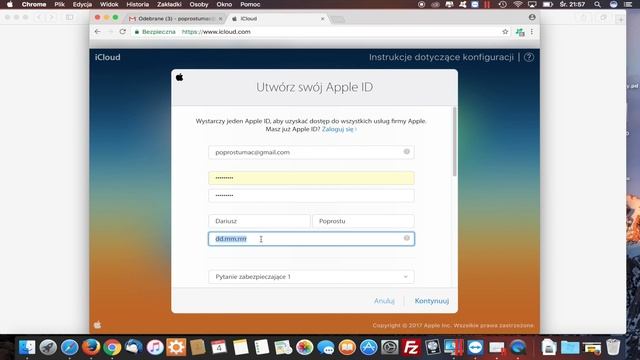The width and height of the screenshot is (640, 360).
Task: Select the iCloud browser tab
Action: click(278, 19)
